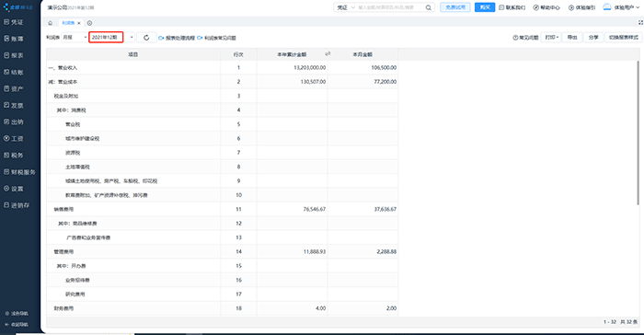Open the 打印 dropdown button
The image size is (644, 335).
click(551, 38)
